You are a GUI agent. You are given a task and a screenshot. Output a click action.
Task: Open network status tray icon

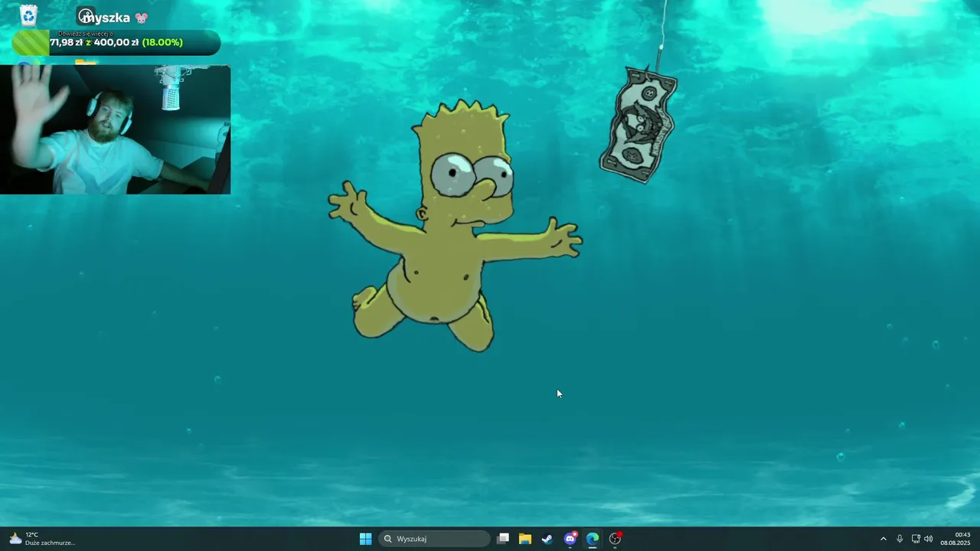(x=916, y=539)
